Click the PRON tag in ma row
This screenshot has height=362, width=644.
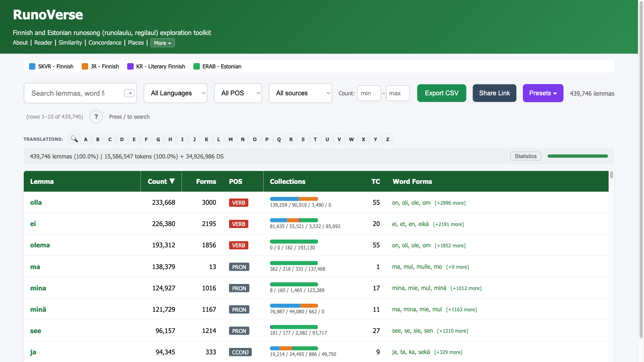(239, 267)
